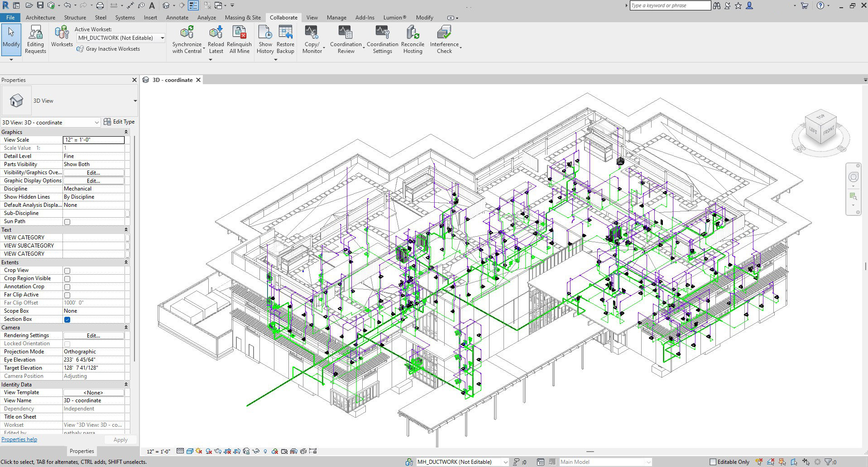Click Synchronize with Central icon
The height and width of the screenshot is (467, 868).
(187, 33)
